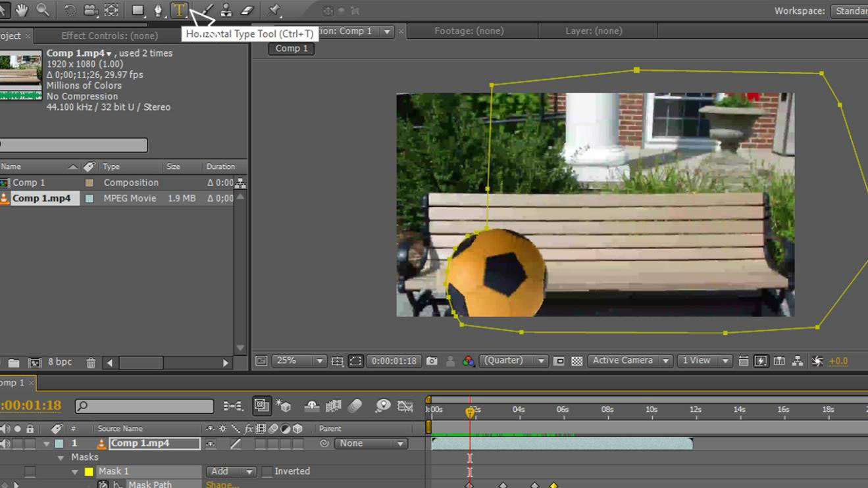The height and width of the screenshot is (488, 868).
Task: Select the Rectangle mask tool
Action: pyautogui.click(x=138, y=10)
